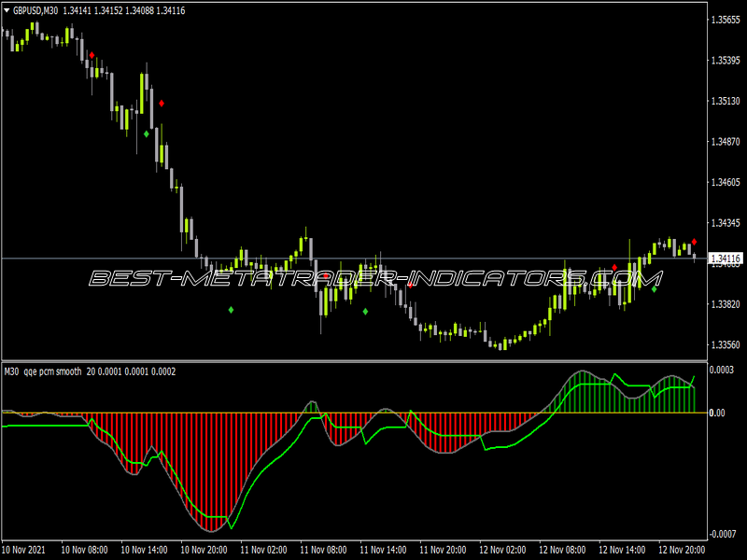
Task: Click the 12 Nov 20:00 time label
Action: pyautogui.click(x=683, y=550)
